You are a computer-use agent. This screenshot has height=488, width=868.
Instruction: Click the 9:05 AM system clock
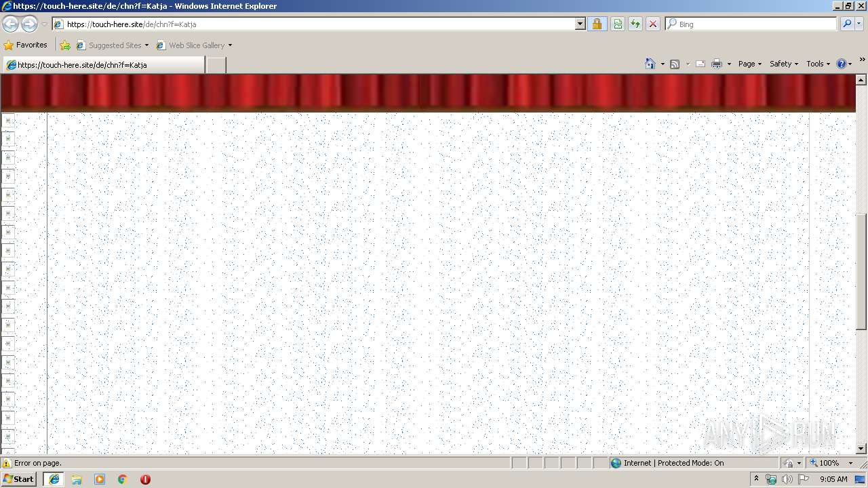click(x=833, y=479)
